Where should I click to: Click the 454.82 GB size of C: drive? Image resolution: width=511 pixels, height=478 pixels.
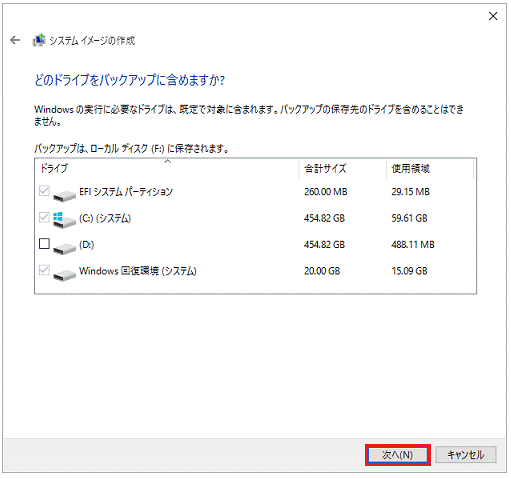click(x=324, y=218)
